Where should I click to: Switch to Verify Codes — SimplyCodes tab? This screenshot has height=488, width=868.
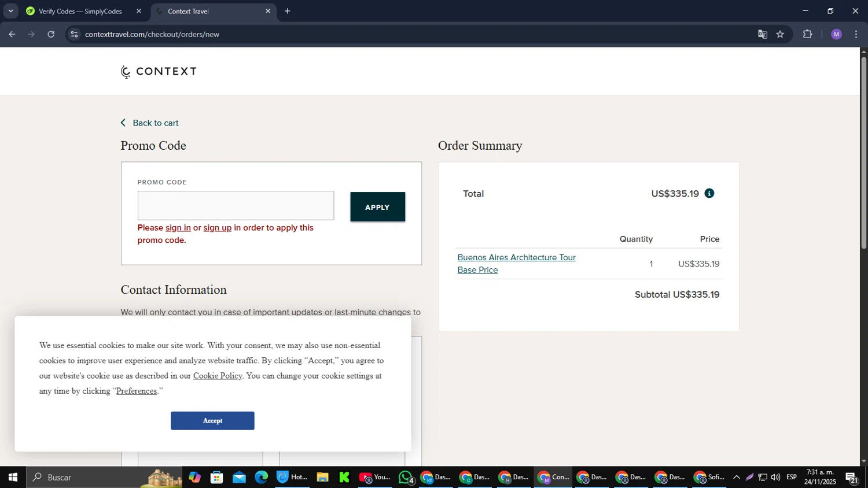click(80, 11)
